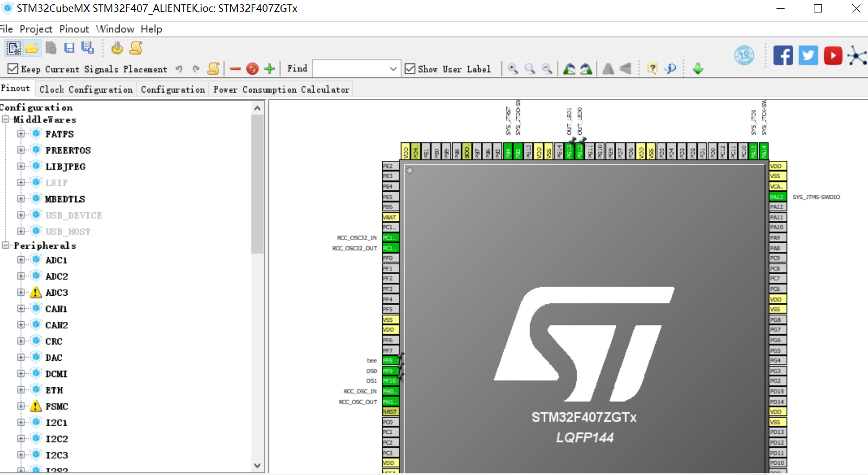Click the Save Project As icon

tap(87, 48)
